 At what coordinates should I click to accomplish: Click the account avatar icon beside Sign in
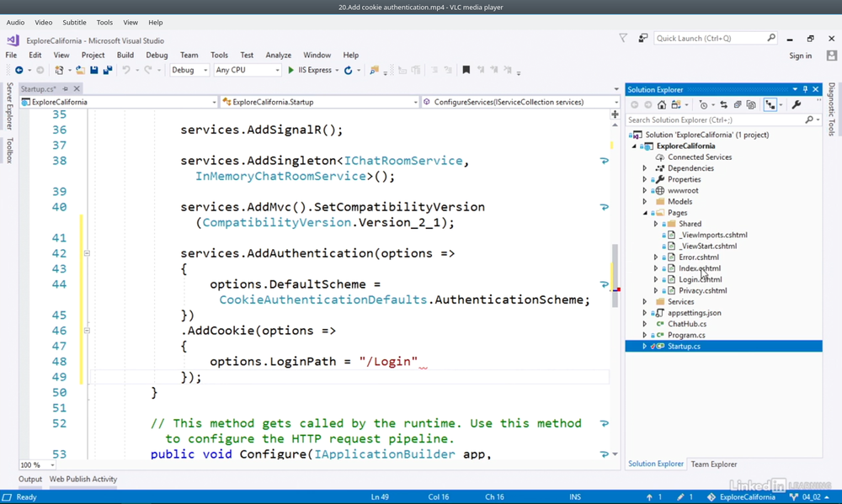832,56
